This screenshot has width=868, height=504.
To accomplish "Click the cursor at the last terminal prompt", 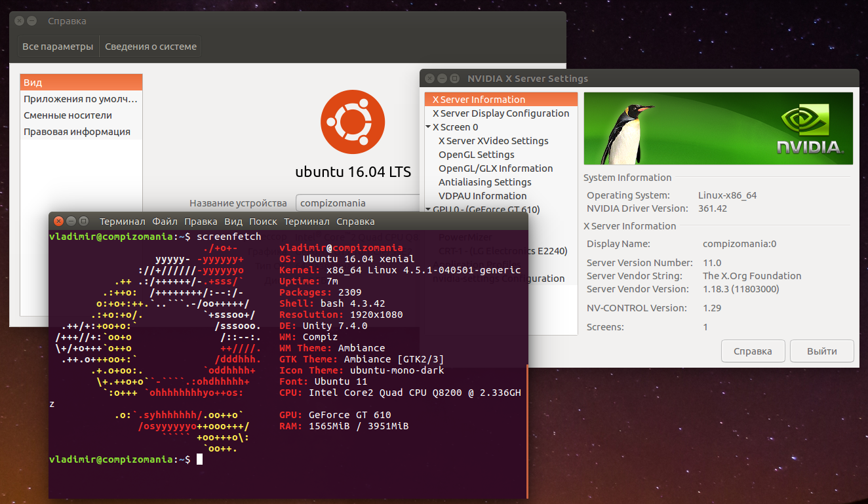I will pos(199,459).
